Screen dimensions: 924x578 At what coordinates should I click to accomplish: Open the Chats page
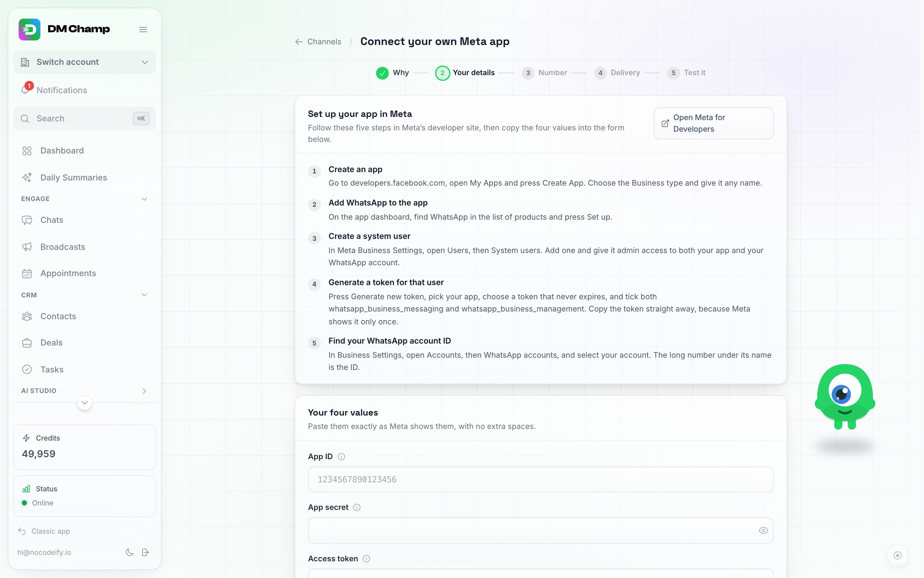[x=85, y=220]
